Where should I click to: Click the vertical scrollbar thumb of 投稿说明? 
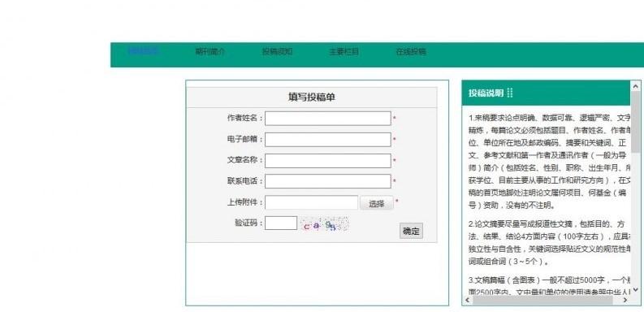pyautogui.click(x=636, y=122)
